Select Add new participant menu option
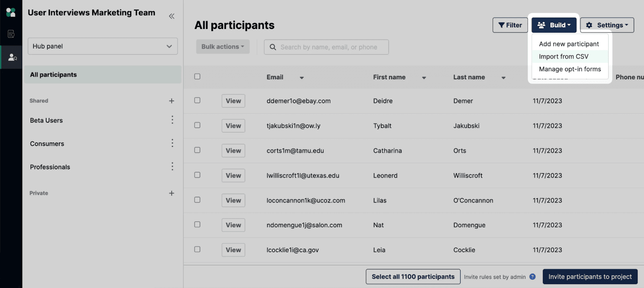The width and height of the screenshot is (644, 288). coord(569,44)
